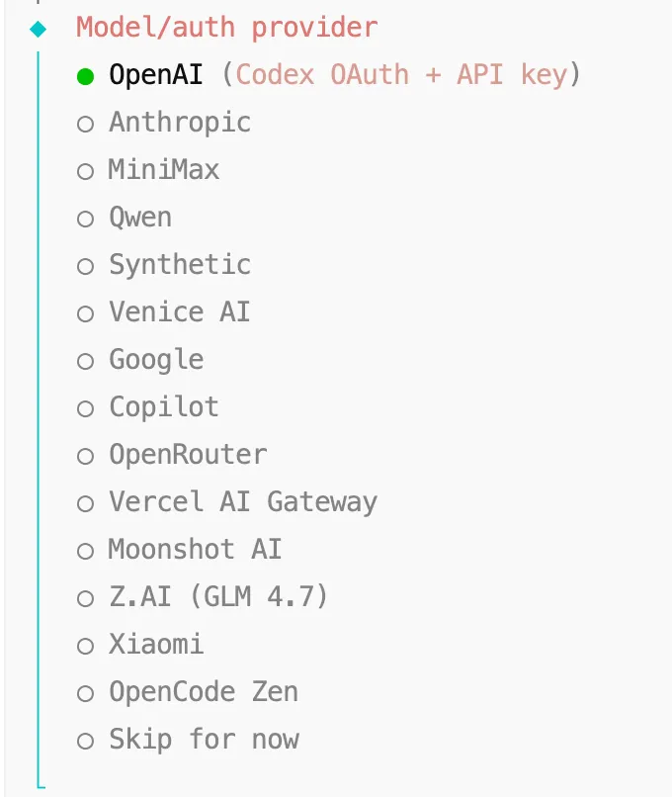Viewport: 672px width, 797px height.
Task: Choose the Anthropic provider radio button
Action: 86,124
